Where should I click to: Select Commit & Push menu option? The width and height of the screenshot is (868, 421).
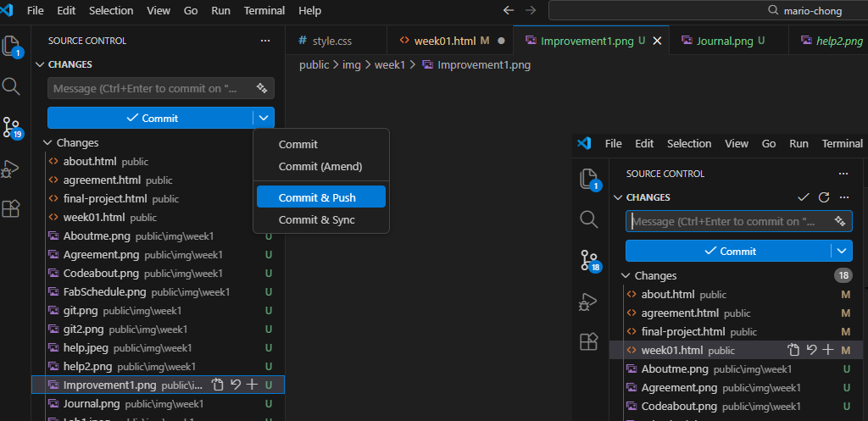click(317, 197)
